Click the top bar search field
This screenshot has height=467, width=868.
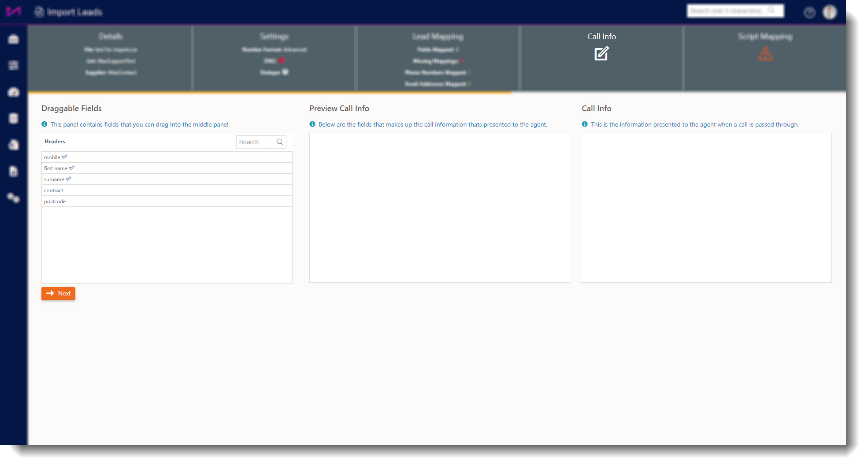tap(735, 11)
